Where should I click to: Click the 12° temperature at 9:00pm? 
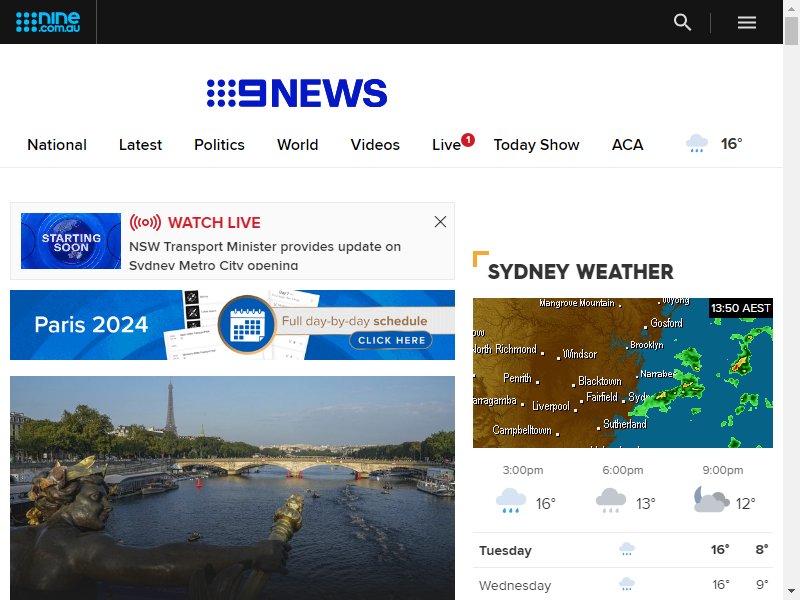[x=745, y=504]
